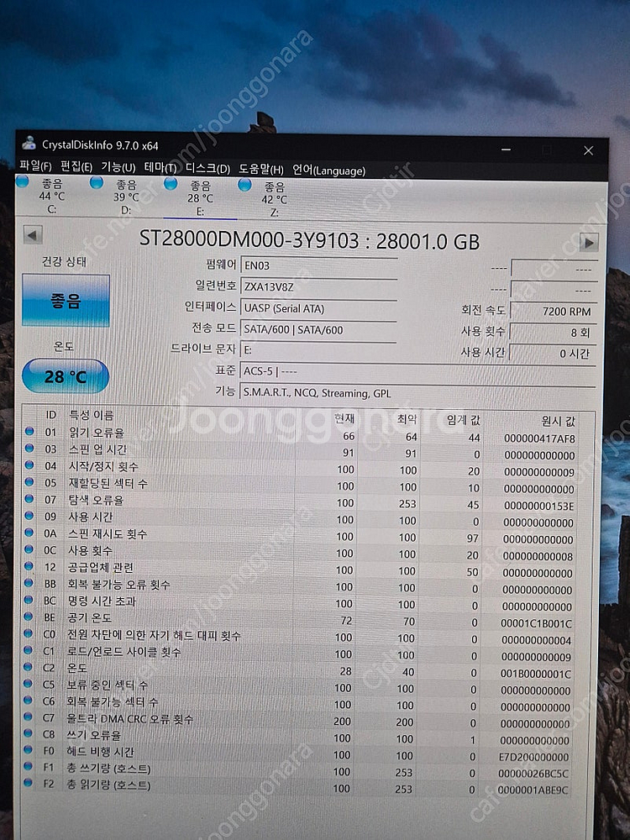Go to previous disk with left arrow

[x=33, y=234]
